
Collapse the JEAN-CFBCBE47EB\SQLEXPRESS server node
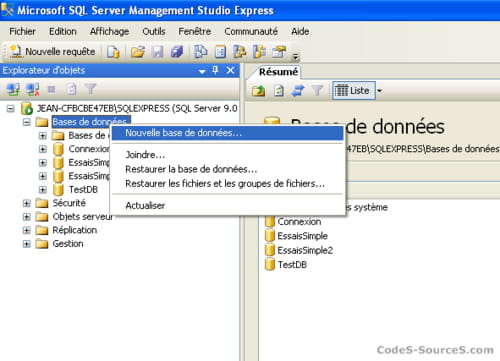pyautogui.click(x=11, y=109)
